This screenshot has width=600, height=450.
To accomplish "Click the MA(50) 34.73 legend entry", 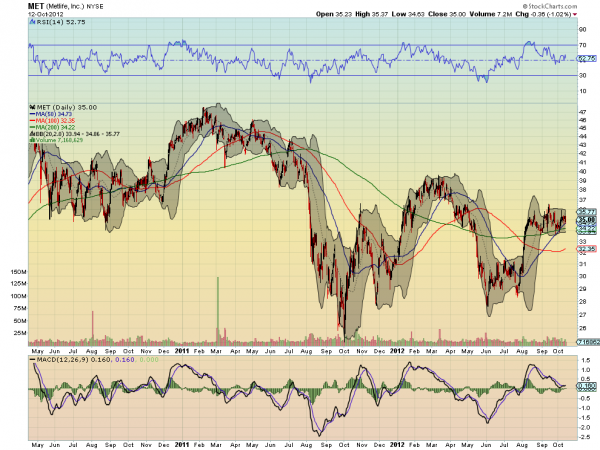I will click(51, 114).
